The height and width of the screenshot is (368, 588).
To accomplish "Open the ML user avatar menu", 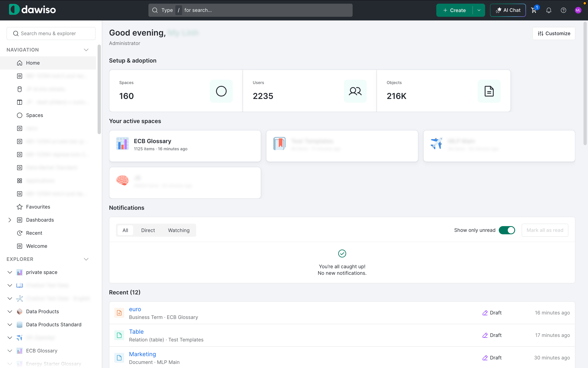I will (x=578, y=10).
